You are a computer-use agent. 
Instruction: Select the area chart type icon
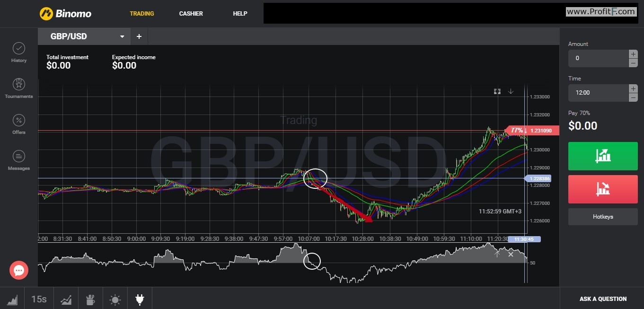point(12,299)
